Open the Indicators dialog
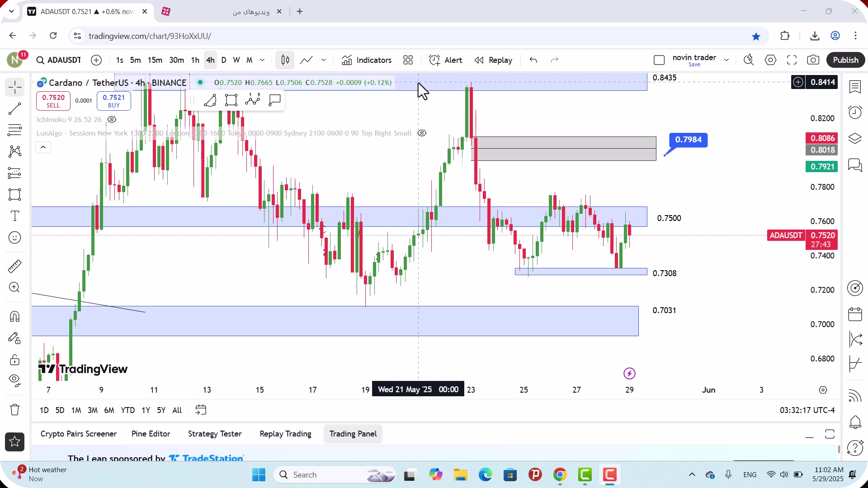This screenshot has width=868, height=488. click(367, 60)
